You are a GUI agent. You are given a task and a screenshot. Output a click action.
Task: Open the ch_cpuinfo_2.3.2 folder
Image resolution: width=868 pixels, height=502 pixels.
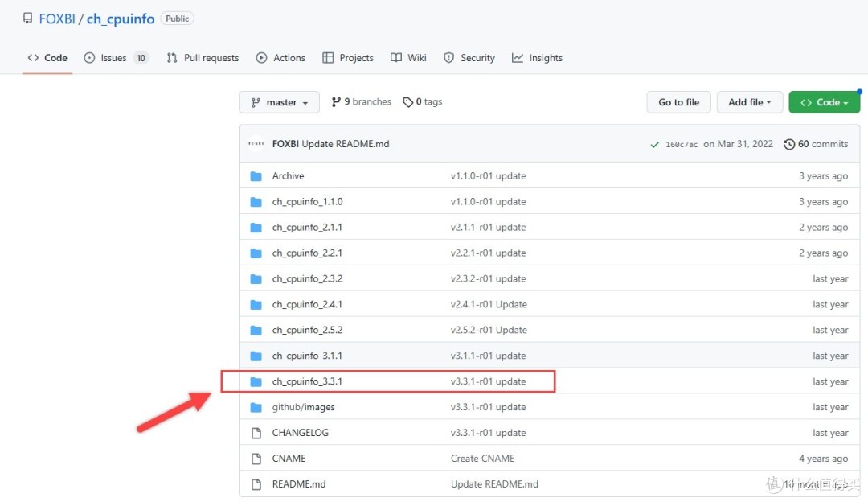(x=307, y=278)
